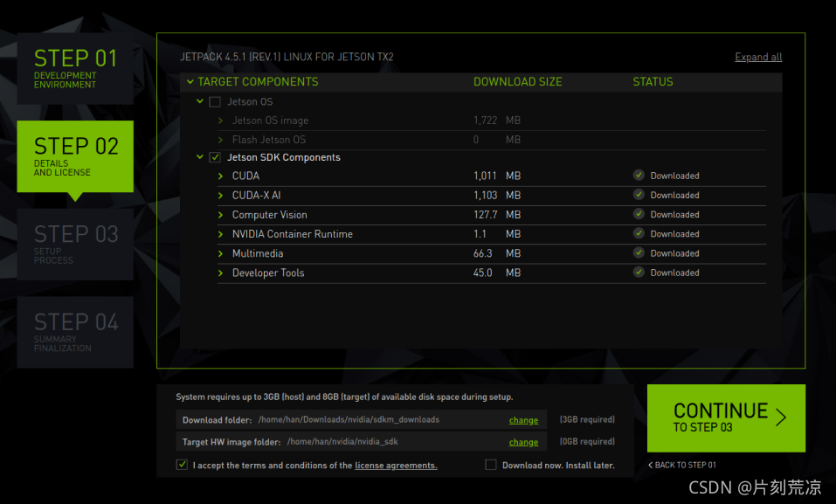This screenshot has height=504, width=836.
Task: Click the Target HW image folder path
Action: 362,442
